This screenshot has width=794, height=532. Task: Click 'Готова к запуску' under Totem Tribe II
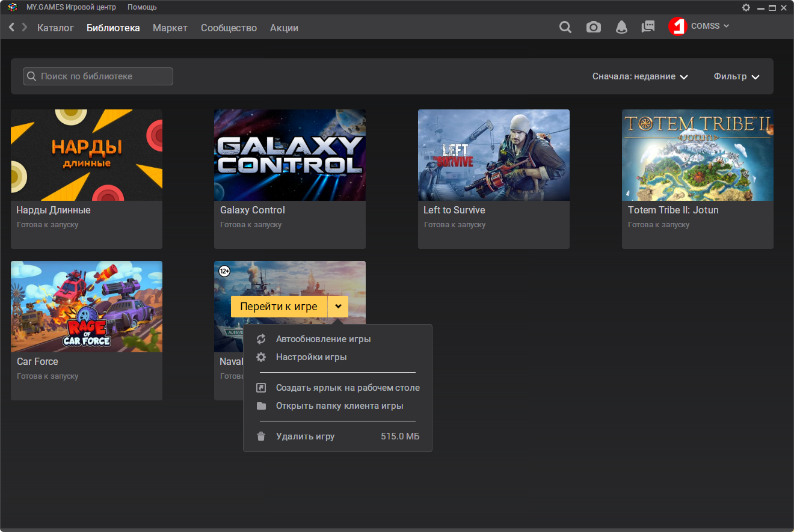pyautogui.click(x=659, y=225)
